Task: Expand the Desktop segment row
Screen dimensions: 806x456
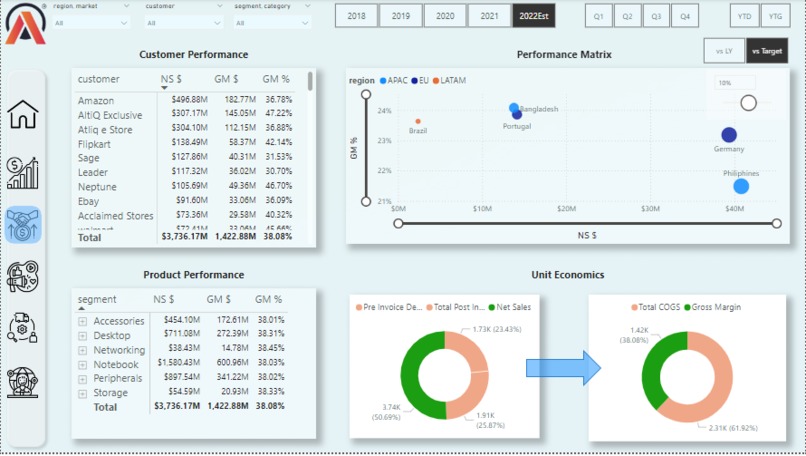Action: pos(82,336)
